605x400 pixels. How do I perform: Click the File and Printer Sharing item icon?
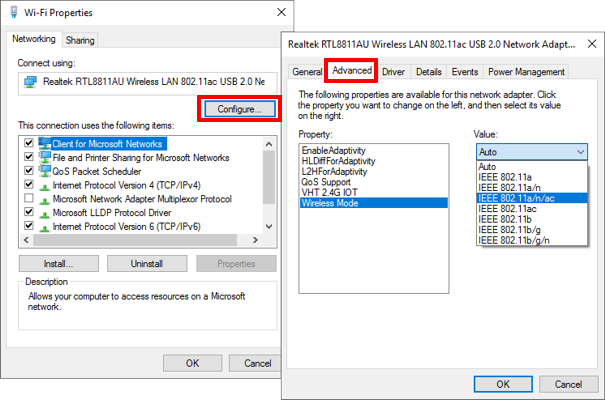click(x=45, y=157)
